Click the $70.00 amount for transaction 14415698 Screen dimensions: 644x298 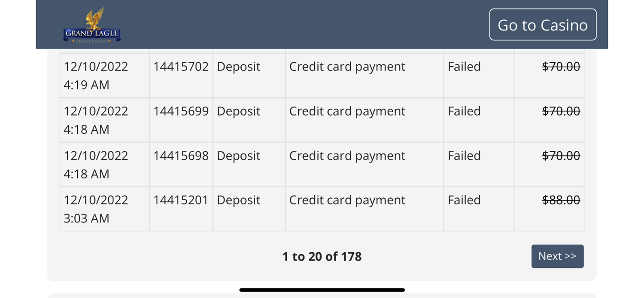point(561,156)
